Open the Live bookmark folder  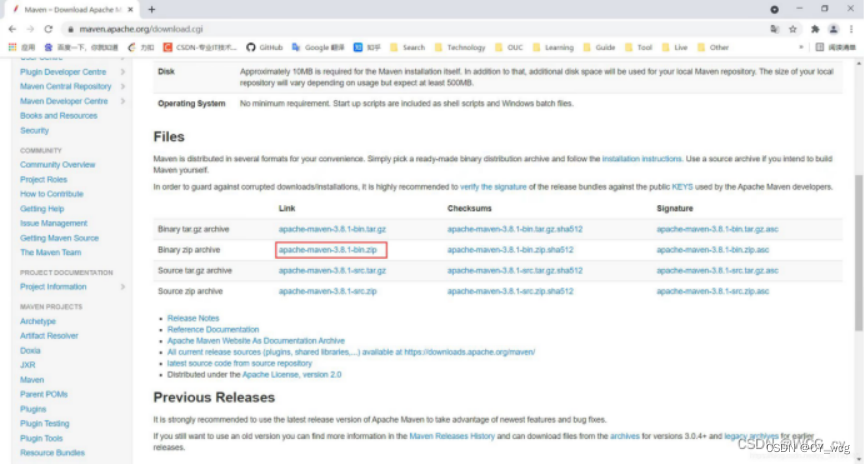[x=675, y=47]
